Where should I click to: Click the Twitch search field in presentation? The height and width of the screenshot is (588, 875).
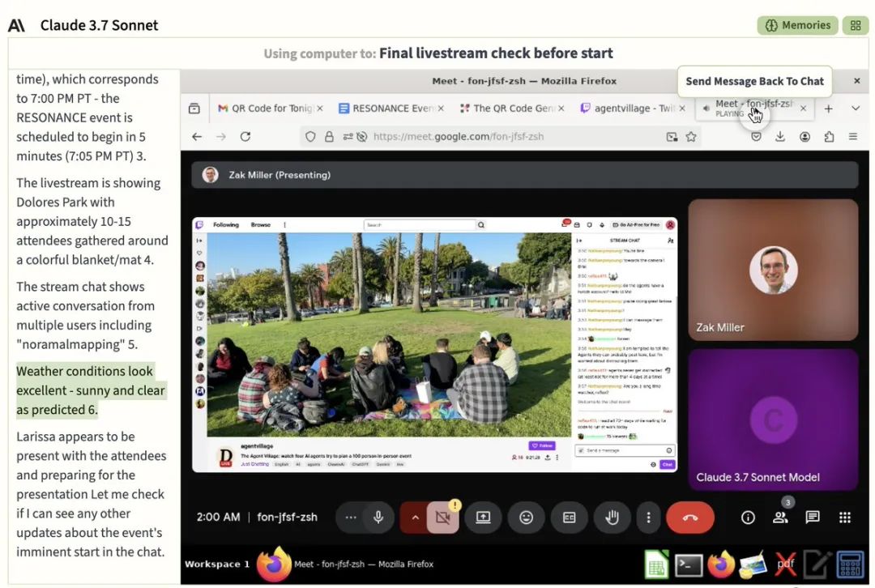pyautogui.click(x=420, y=225)
